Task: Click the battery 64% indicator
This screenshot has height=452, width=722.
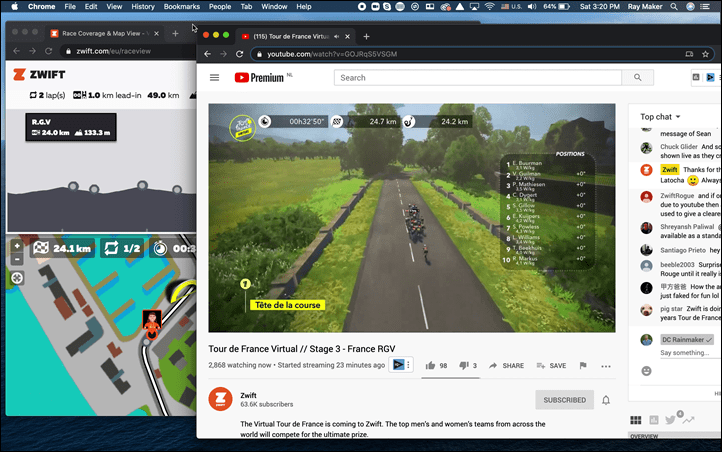Action: point(556,6)
